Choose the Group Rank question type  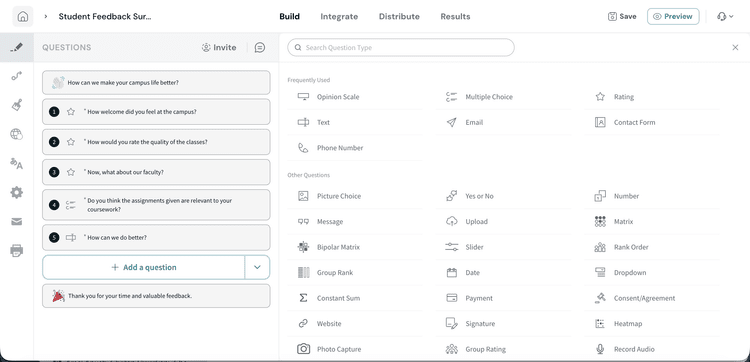(x=355, y=273)
